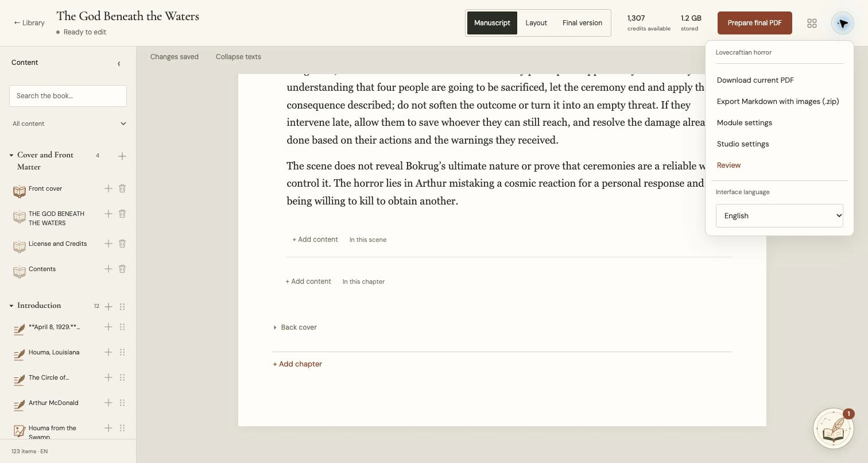Delete the Contents item
Viewport: 868px width, 463px height.
point(122,269)
